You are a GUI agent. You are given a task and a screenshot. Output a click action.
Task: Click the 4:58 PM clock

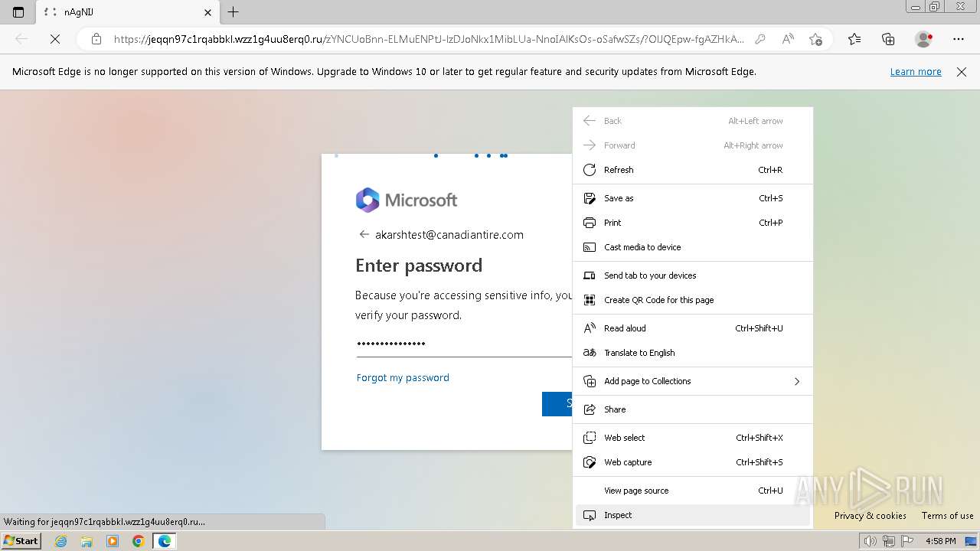[x=940, y=541]
